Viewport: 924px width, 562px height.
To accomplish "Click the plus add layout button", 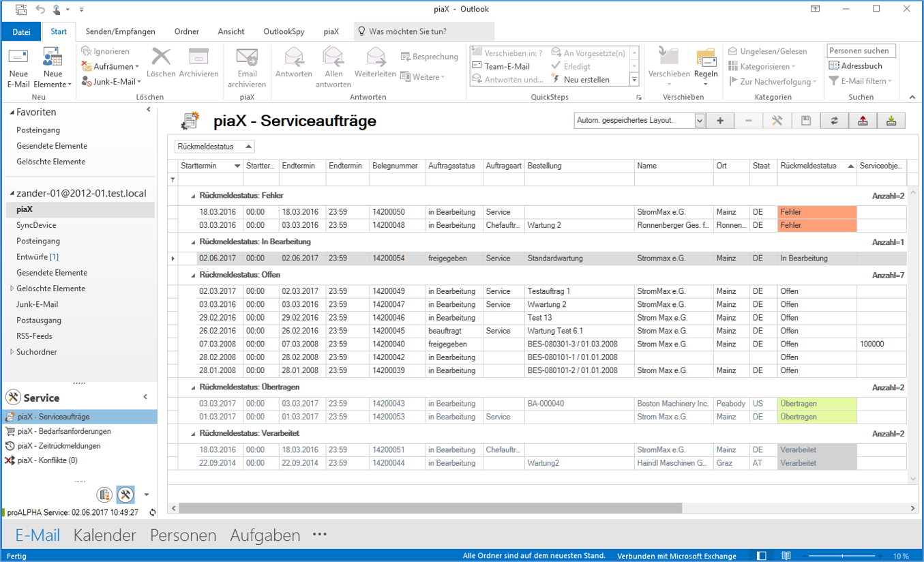I will point(720,121).
